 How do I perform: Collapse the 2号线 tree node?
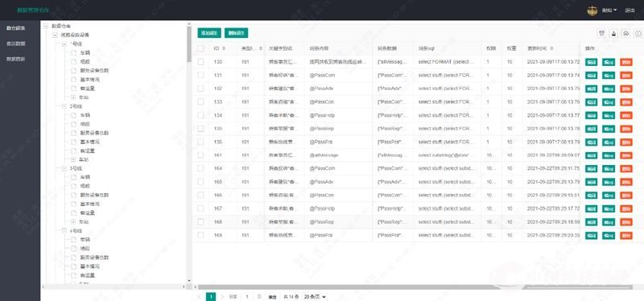click(x=64, y=106)
